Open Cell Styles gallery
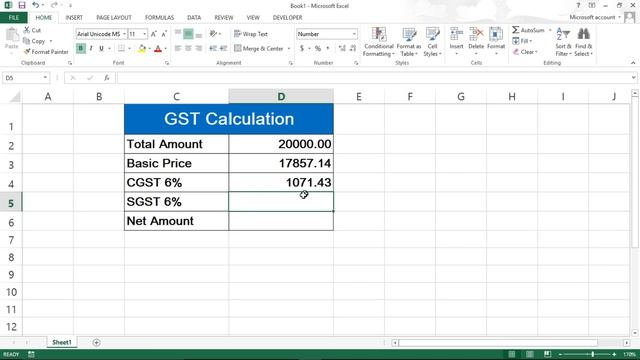Viewport: 640px width, 360px height. pos(432,42)
